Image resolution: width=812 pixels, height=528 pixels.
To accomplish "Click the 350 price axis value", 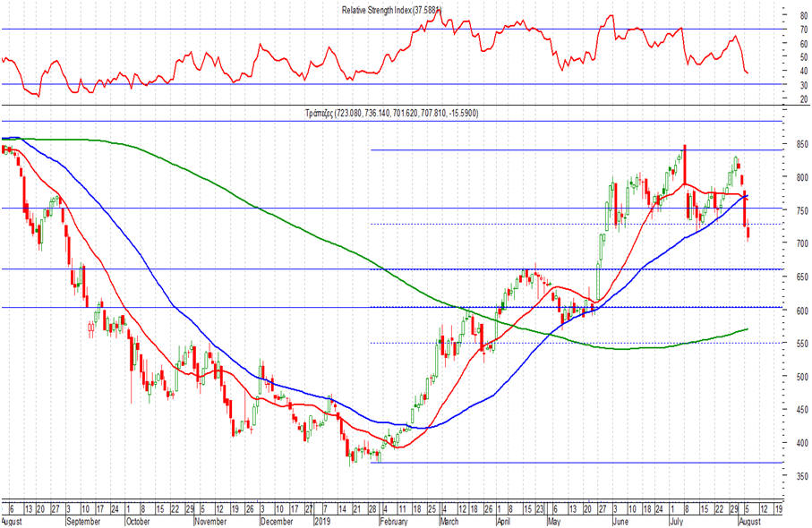I will click(802, 476).
